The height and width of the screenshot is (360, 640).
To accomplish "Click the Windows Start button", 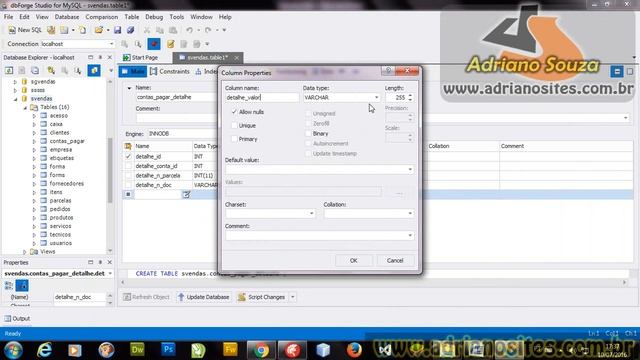I will (13, 350).
